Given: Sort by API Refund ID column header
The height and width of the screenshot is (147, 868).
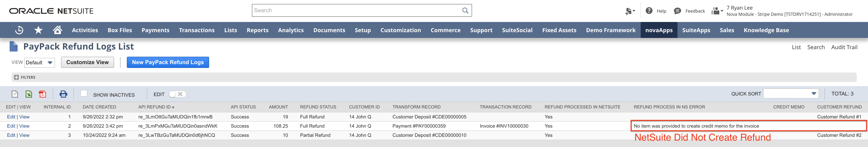Looking at the screenshot, I should pos(156,107).
